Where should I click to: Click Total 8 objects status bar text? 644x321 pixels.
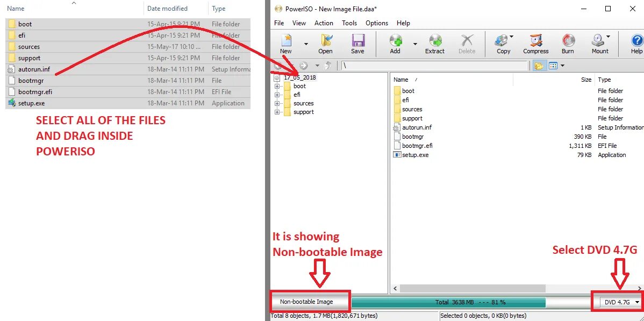(x=324, y=316)
